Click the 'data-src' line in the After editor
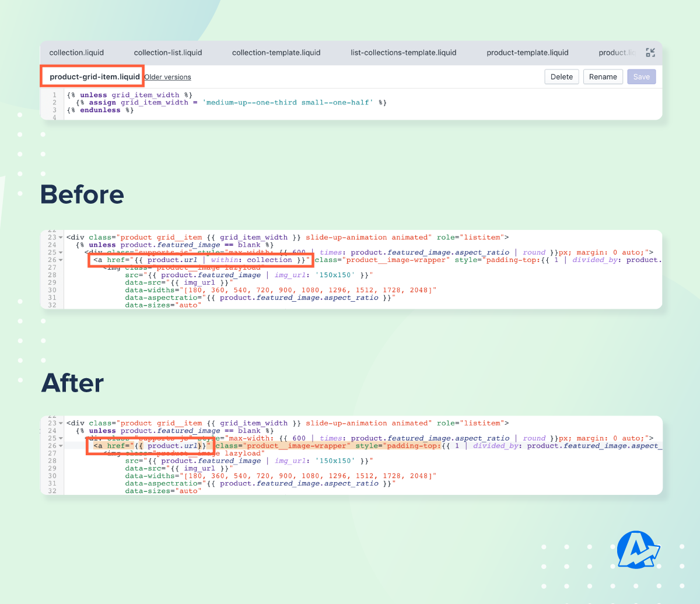This screenshot has height=604, width=700. tap(178, 468)
